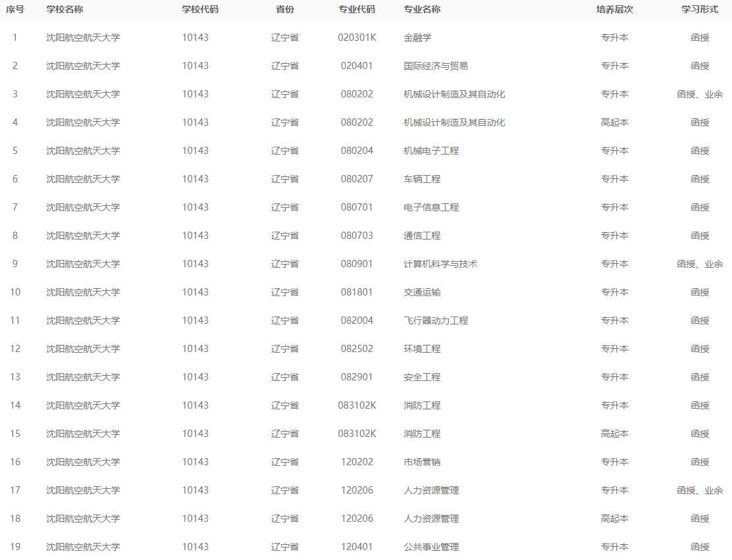Click major code 082004
Viewport: 732px width, 560px height.
(357, 320)
